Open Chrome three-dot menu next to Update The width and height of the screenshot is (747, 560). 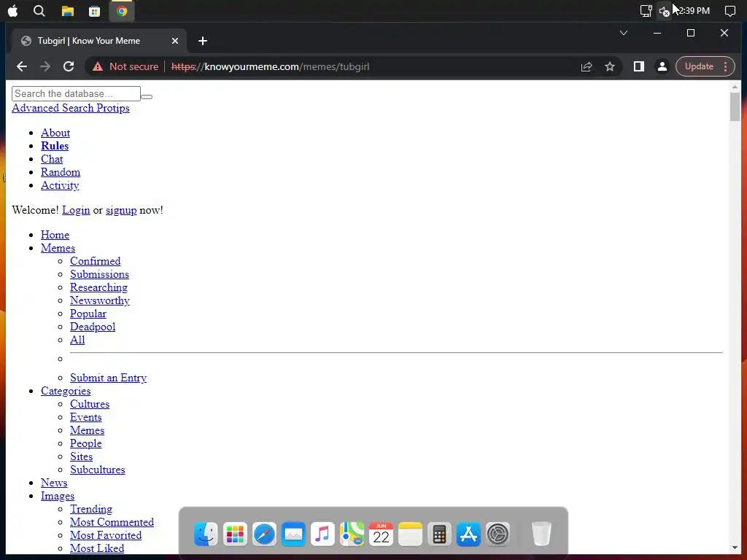pyautogui.click(x=726, y=66)
